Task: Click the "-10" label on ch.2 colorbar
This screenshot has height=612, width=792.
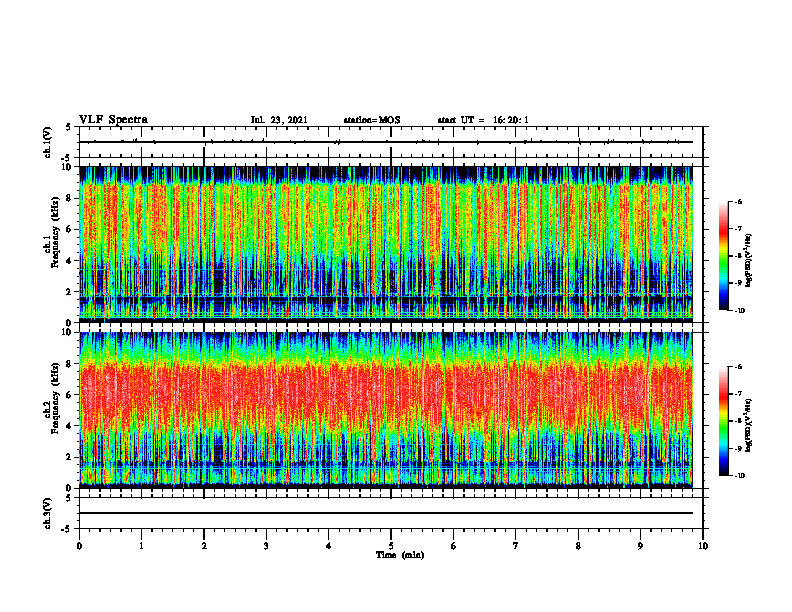Action: tap(740, 476)
